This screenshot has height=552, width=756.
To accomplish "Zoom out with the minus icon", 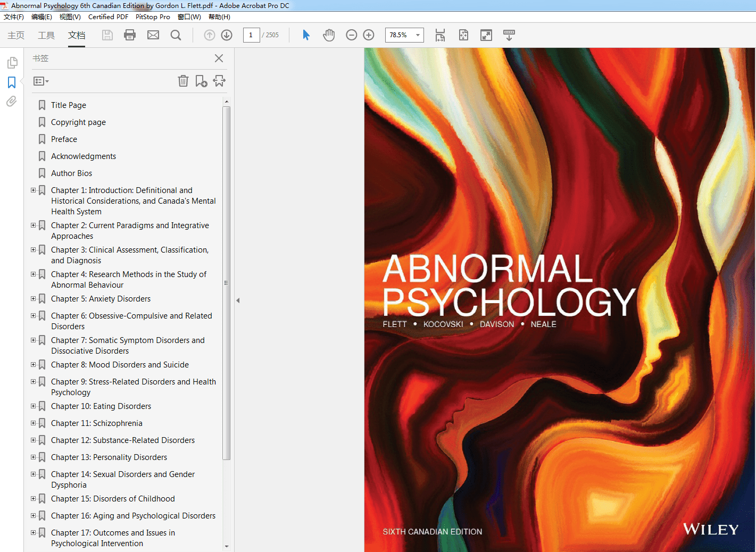I will (351, 35).
